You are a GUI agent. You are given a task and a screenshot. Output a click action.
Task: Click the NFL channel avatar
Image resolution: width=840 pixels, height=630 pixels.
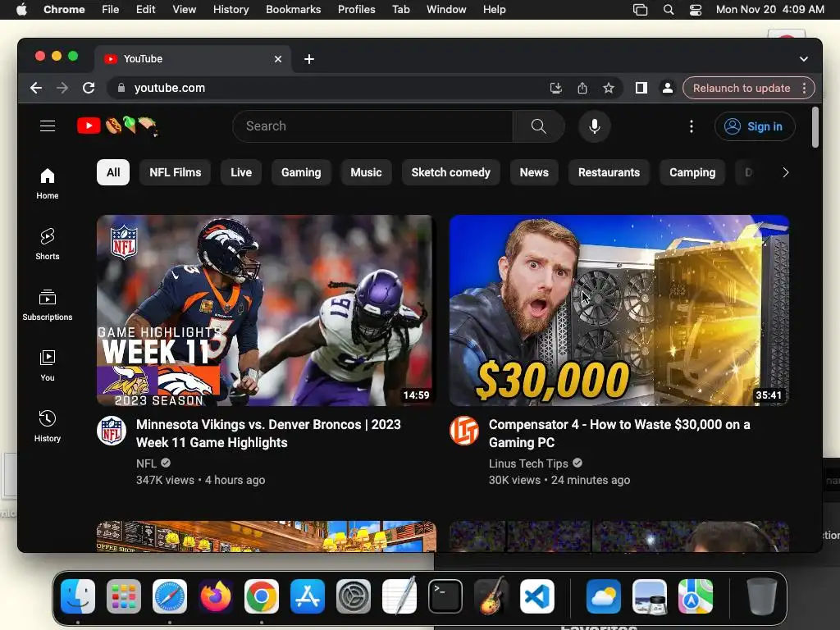click(x=112, y=431)
